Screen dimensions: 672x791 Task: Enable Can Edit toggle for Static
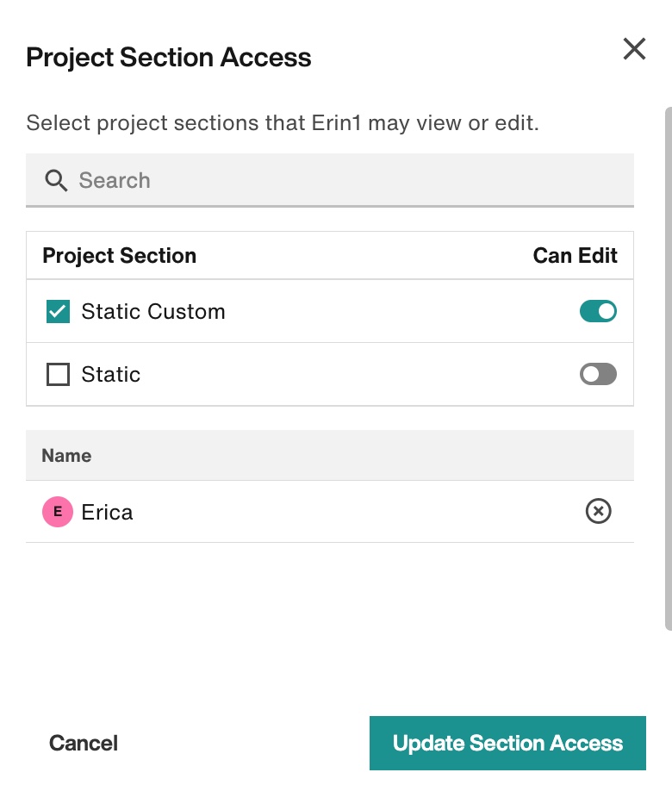(x=598, y=374)
